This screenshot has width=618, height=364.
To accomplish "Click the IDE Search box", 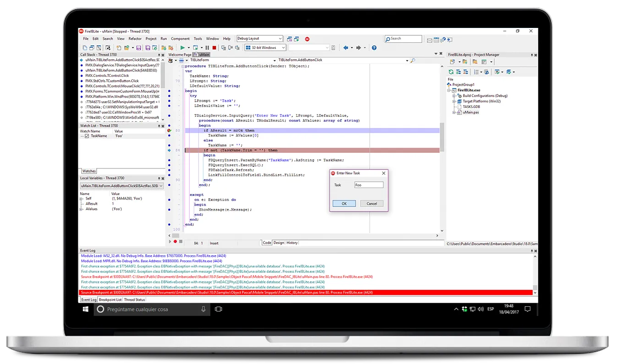I will click(x=403, y=38).
